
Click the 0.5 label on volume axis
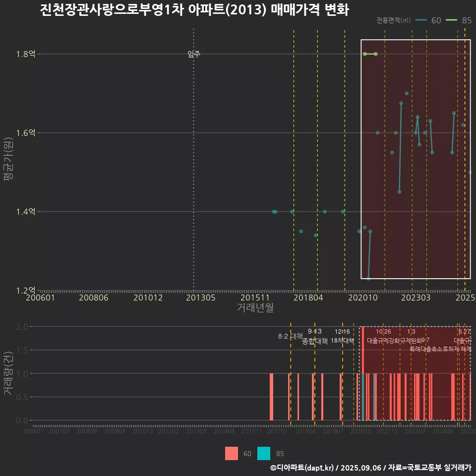pyautogui.click(x=22, y=397)
